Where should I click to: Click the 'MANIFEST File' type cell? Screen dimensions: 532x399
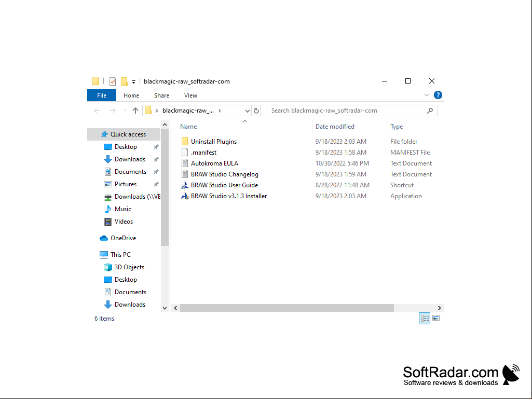pos(410,153)
